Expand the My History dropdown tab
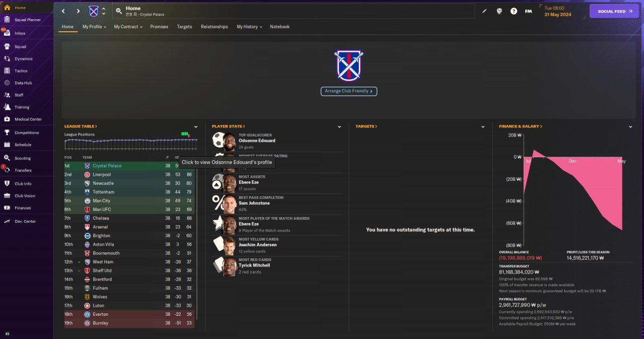The height and width of the screenshot is (339, 644). click(250, 27)
